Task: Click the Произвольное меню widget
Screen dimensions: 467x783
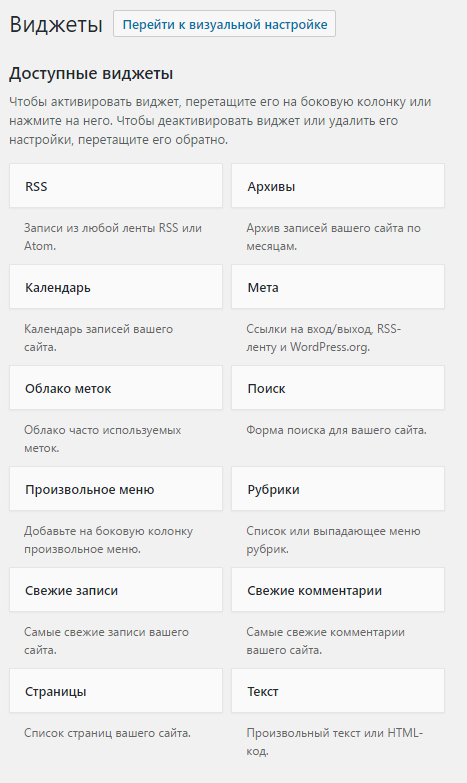Action: [116, 489]
